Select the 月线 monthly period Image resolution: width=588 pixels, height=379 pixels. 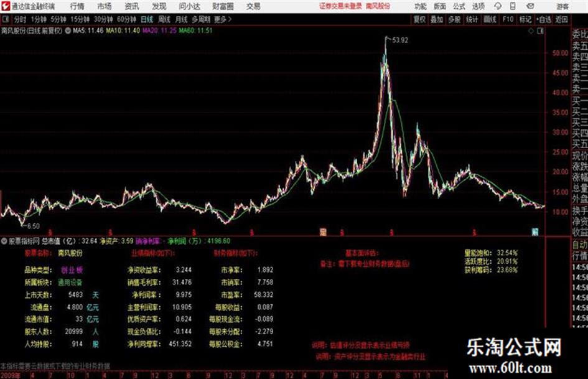(182, 19)
